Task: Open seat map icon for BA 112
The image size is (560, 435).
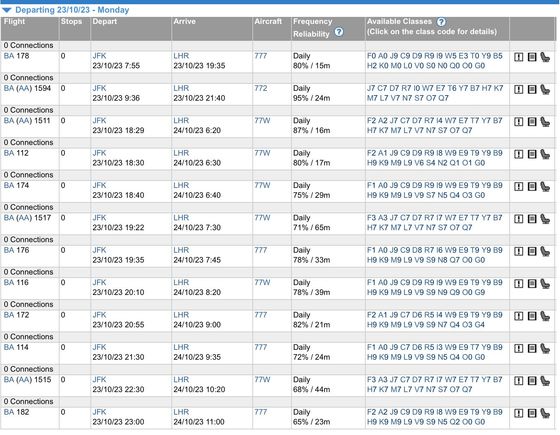Action: click(x=545, y=154)
